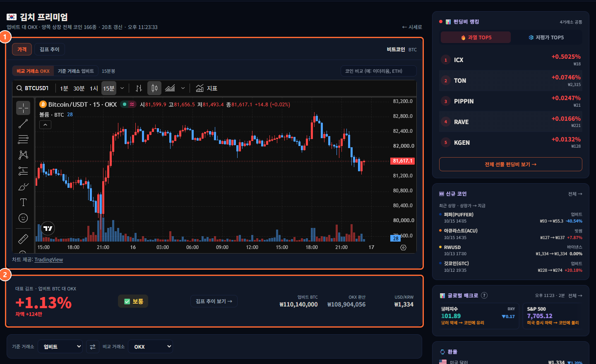Viewport: 596px width, 364px height.
Task: Switch chart to bars style
Action: (139, 88)
